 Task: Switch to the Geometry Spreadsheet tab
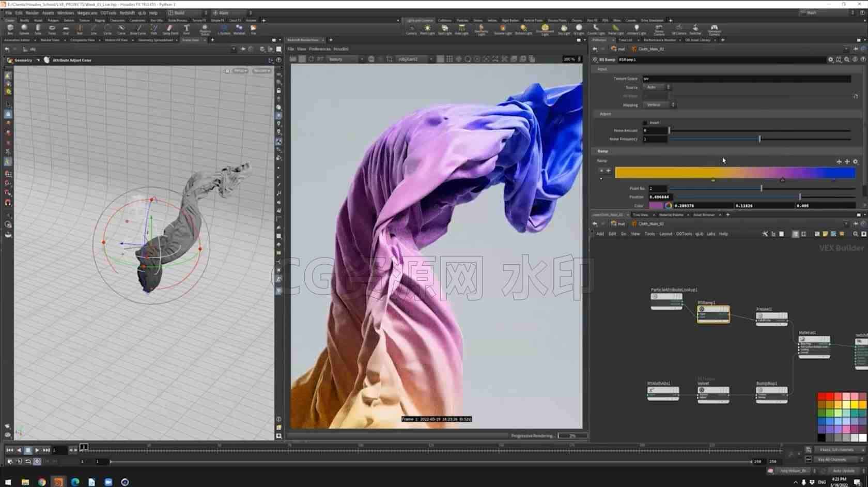pyautogui.click(x=155, y=40)
